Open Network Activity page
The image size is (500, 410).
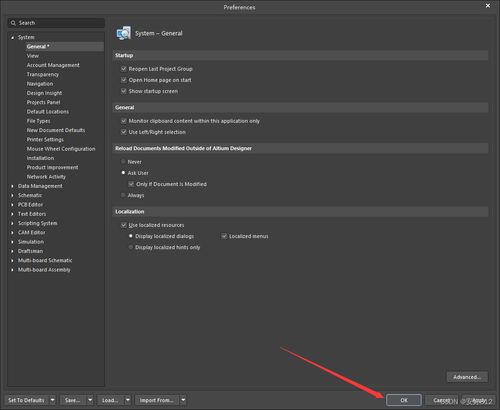(x=46, y=177)
